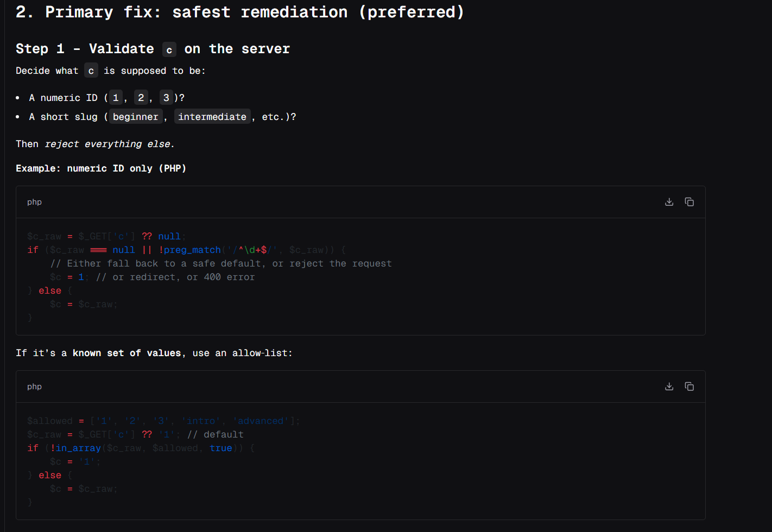Click the 'beginner' slug code tag
The height and width of the screenshot is (532, 772).
coord(136,117)
